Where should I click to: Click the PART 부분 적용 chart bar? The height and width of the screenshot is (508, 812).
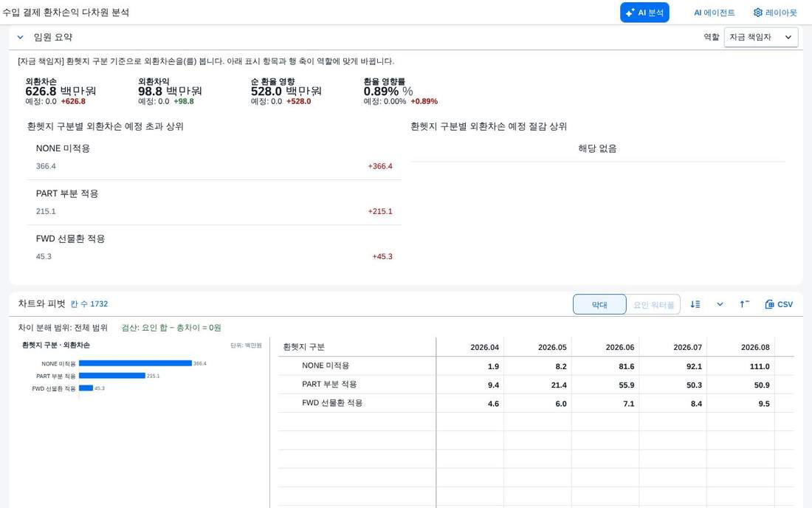point(112,376)
